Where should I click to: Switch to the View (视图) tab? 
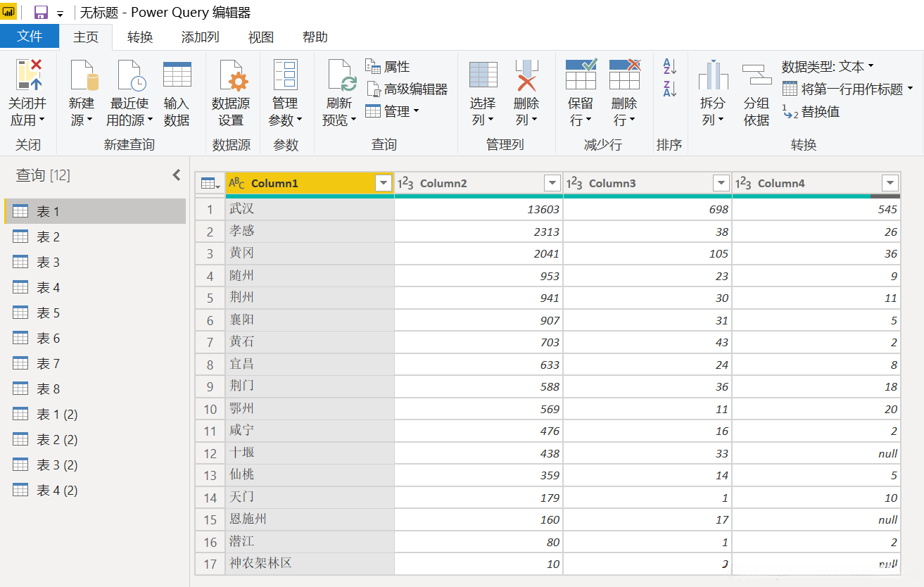[261, 37]
